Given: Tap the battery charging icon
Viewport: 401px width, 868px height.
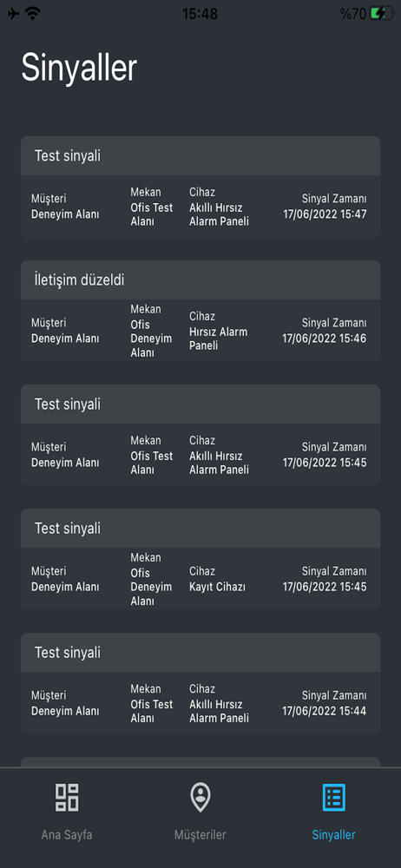Looking at the screenshot, I should (x=385, y=14).
